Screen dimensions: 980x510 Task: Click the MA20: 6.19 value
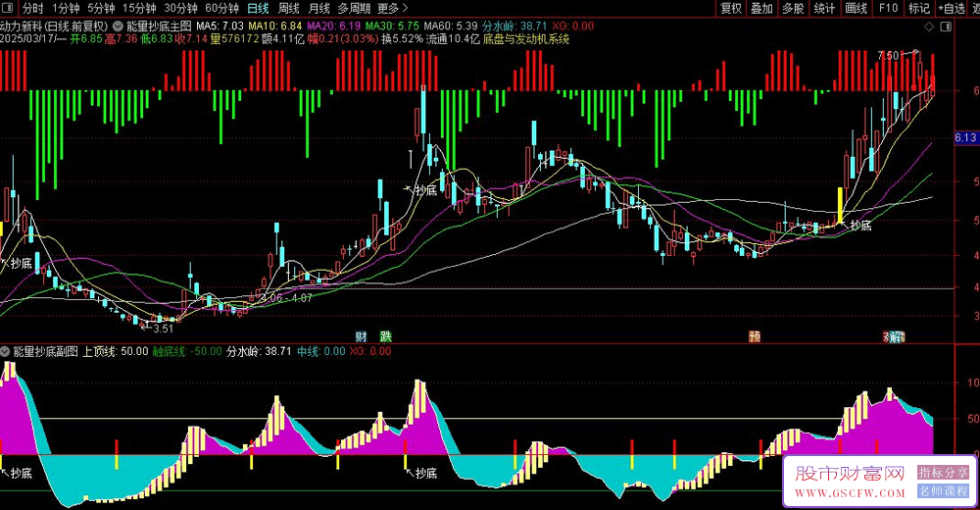[333, 26]
